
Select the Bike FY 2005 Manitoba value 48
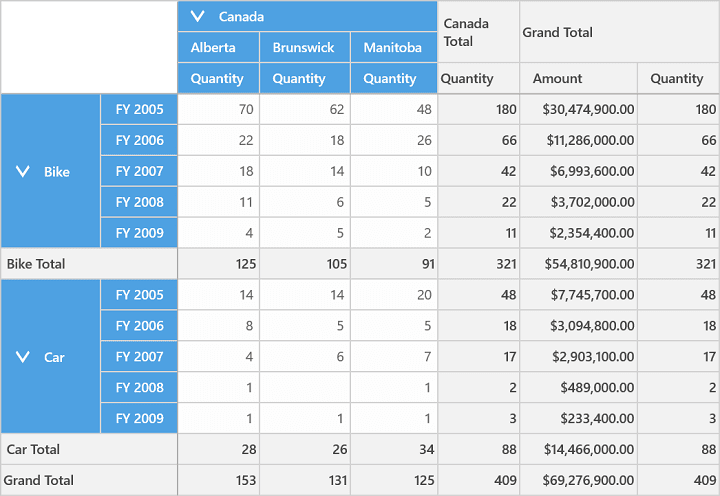[394, 109]
